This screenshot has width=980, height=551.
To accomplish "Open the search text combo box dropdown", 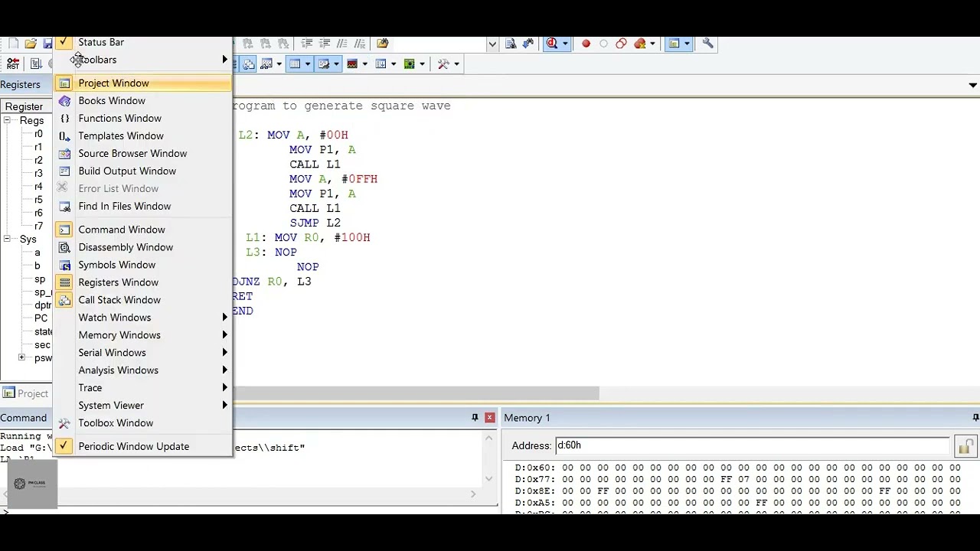I will click(x=492, y=44).
